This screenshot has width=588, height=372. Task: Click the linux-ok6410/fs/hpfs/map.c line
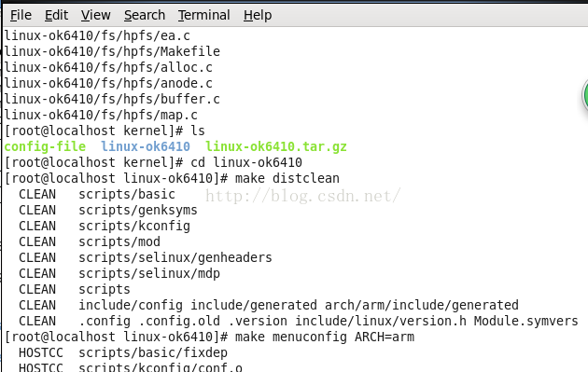(101, 115)
